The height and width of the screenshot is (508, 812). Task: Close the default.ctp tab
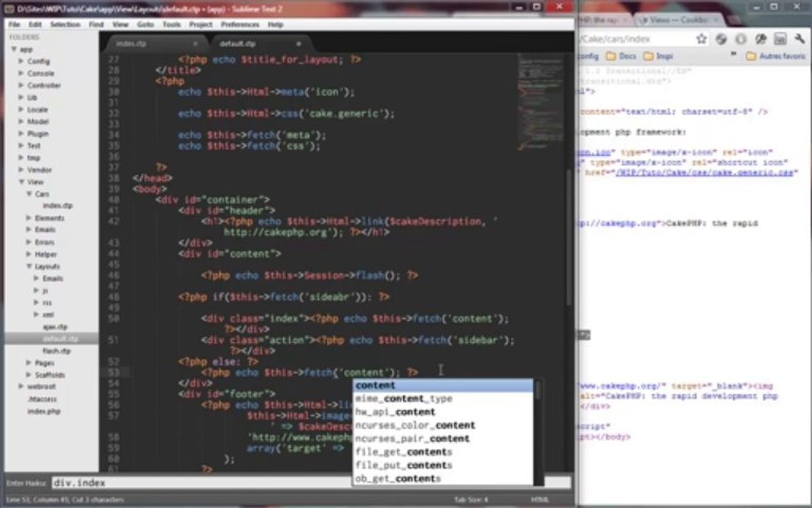[298, 44]
